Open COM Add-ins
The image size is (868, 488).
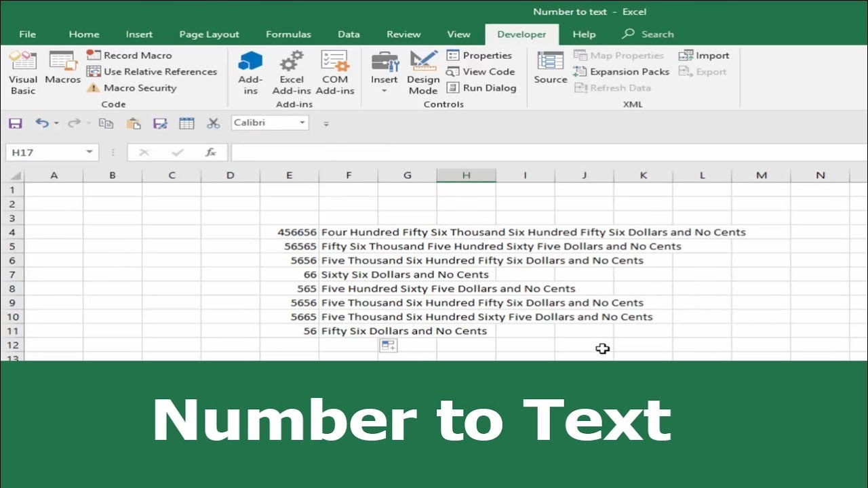[x=335, y=71]
